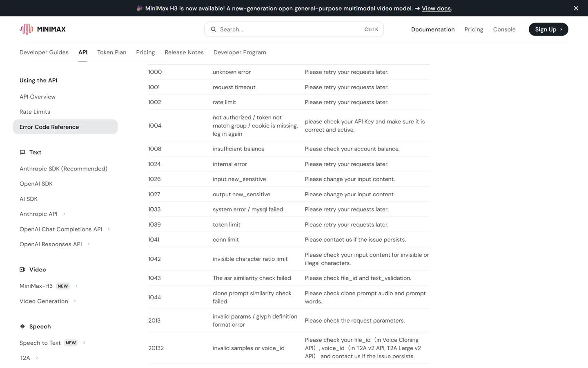588x368 pixels.
Task: Focus the Search input field
Action: click(x=294, y=29)
